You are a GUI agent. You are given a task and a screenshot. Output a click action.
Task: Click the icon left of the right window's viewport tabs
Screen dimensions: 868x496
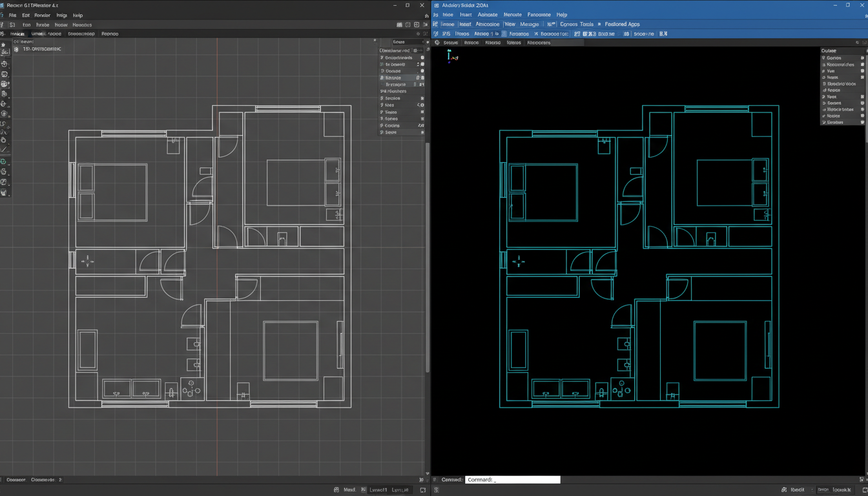[x=437, y=43]
